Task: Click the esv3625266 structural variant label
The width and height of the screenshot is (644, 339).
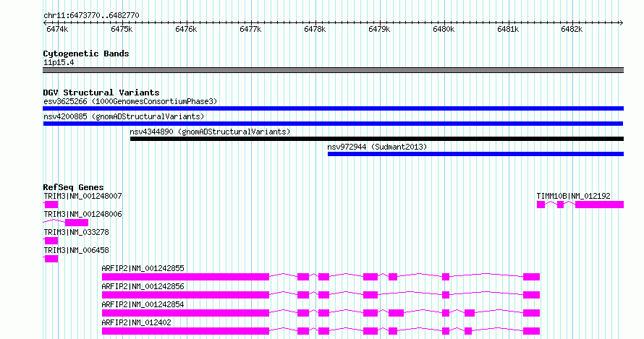Action: [130, 101]
